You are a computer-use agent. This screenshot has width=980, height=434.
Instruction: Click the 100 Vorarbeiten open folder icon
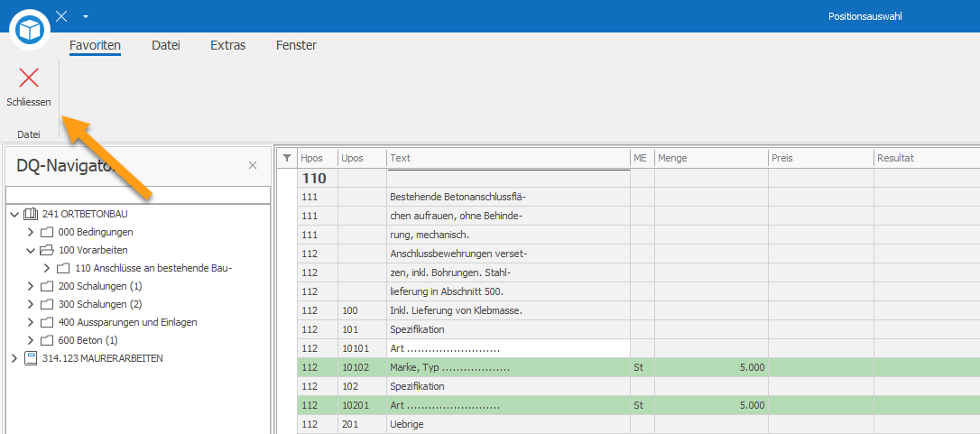[47, 250]
